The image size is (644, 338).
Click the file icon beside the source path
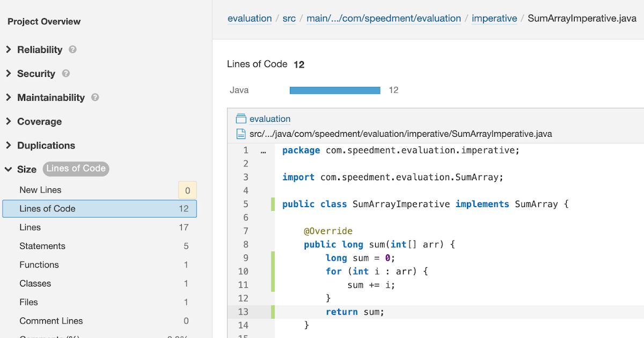pyautogui.click(x=240, y=134)
